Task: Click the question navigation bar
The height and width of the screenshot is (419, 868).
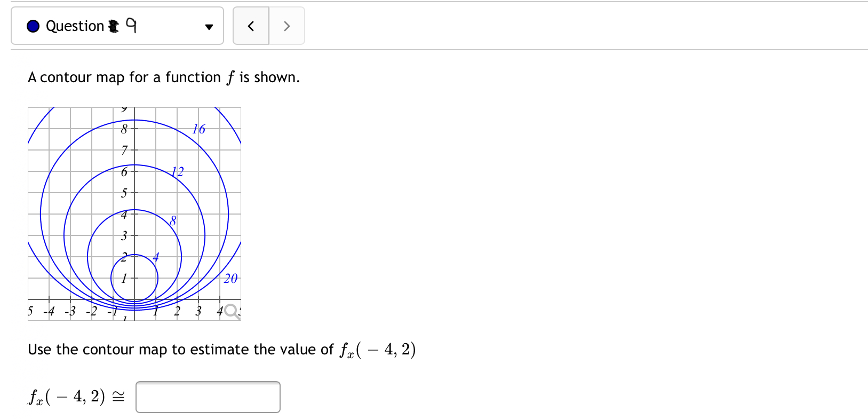Action: click(x=117, y=26)
